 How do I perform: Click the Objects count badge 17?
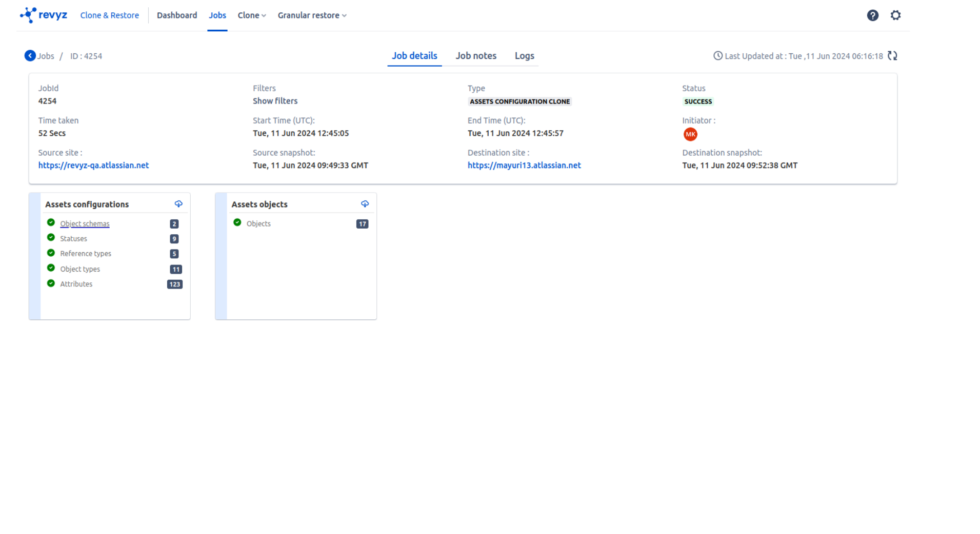[x=362, y=224]
